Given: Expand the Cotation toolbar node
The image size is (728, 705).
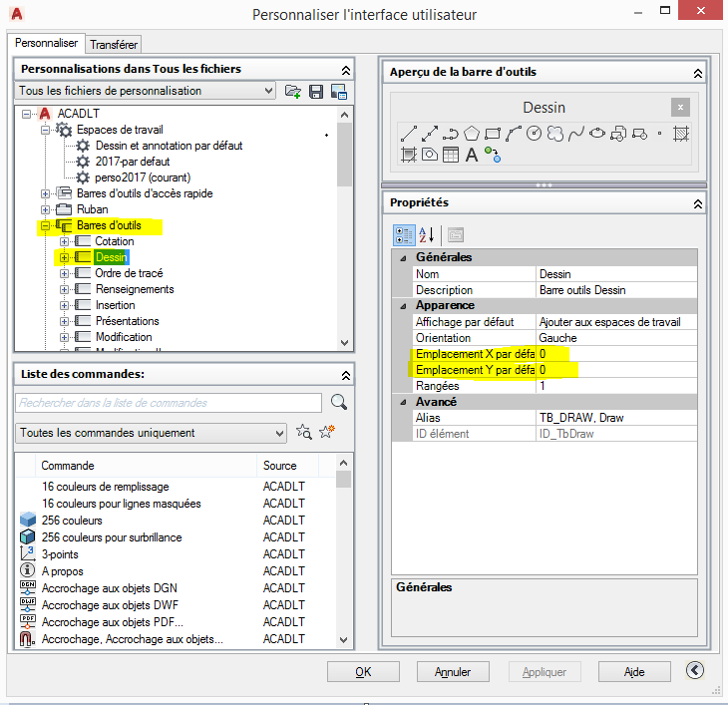Looking at the screenshot, I should (x=64, y=241).
